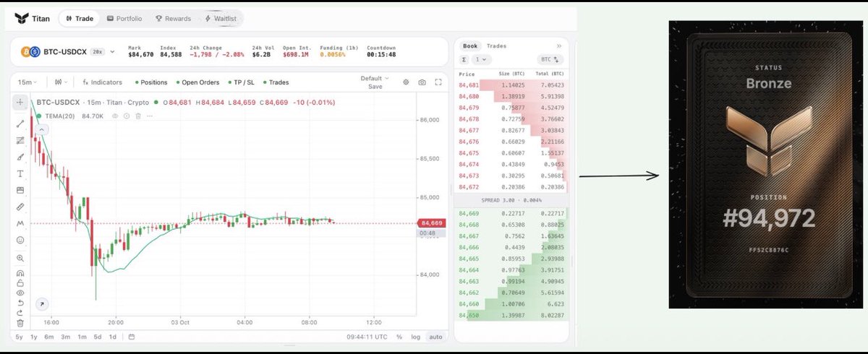Switch to the Trades tab in order book
This screenshot has height=354, width=868.
[x=496, y=46]
